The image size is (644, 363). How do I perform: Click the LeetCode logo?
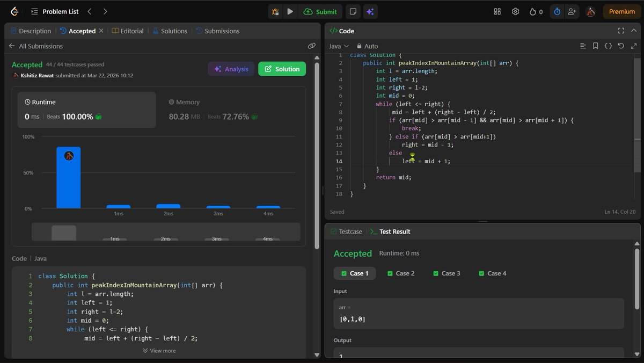coord(14,11)
